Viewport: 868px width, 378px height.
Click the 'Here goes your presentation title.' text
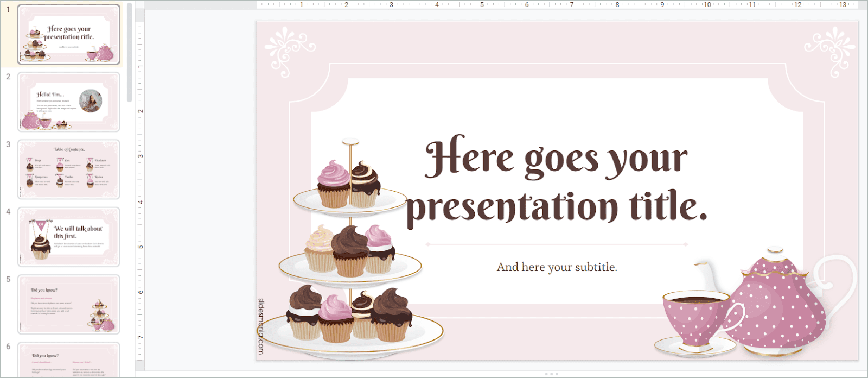(557, 182)
